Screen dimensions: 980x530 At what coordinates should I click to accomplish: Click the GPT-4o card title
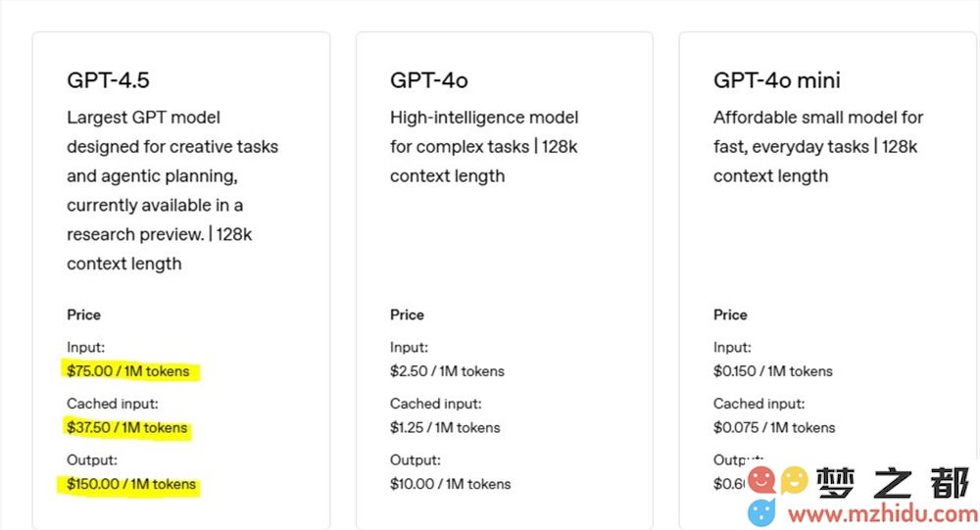429,80
